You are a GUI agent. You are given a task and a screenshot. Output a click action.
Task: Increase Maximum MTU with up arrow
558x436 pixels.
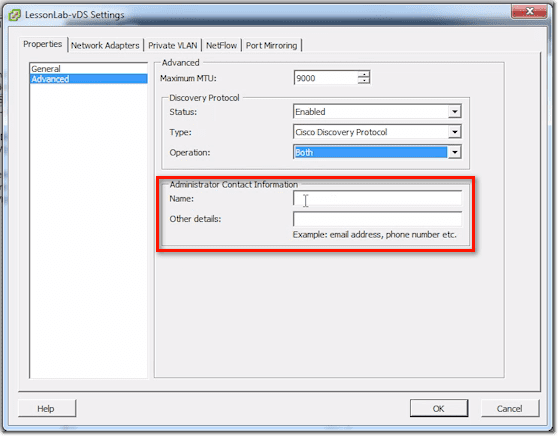[364, 74]
